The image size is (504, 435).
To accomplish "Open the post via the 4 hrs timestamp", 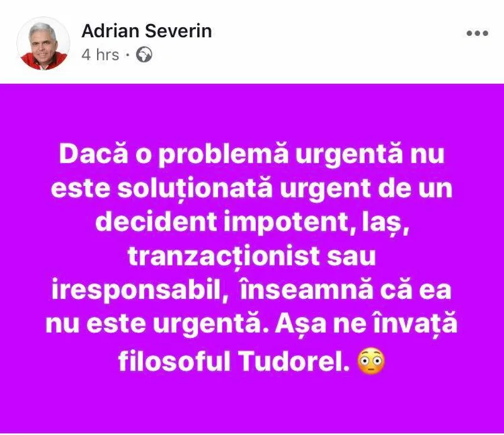I will click(100, 54).
